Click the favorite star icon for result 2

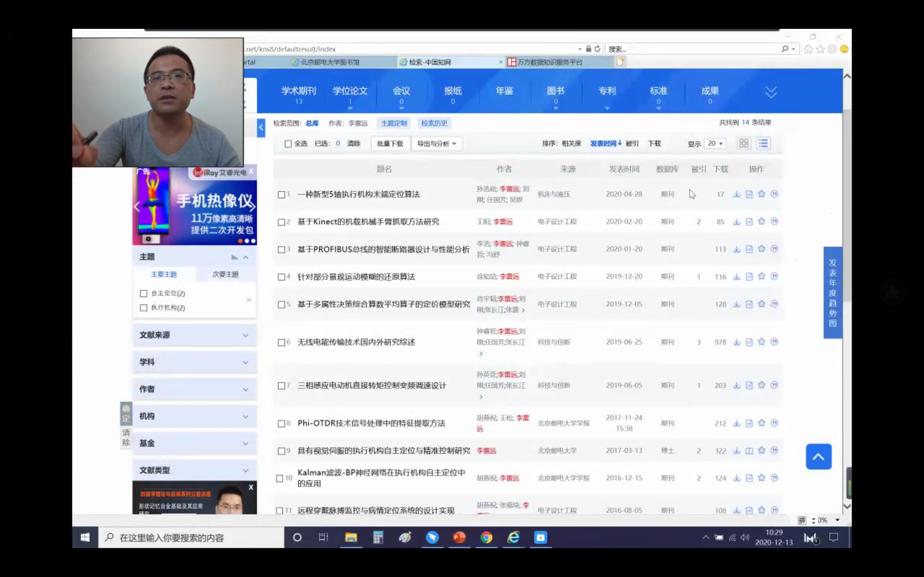click(x=761, y=221)
